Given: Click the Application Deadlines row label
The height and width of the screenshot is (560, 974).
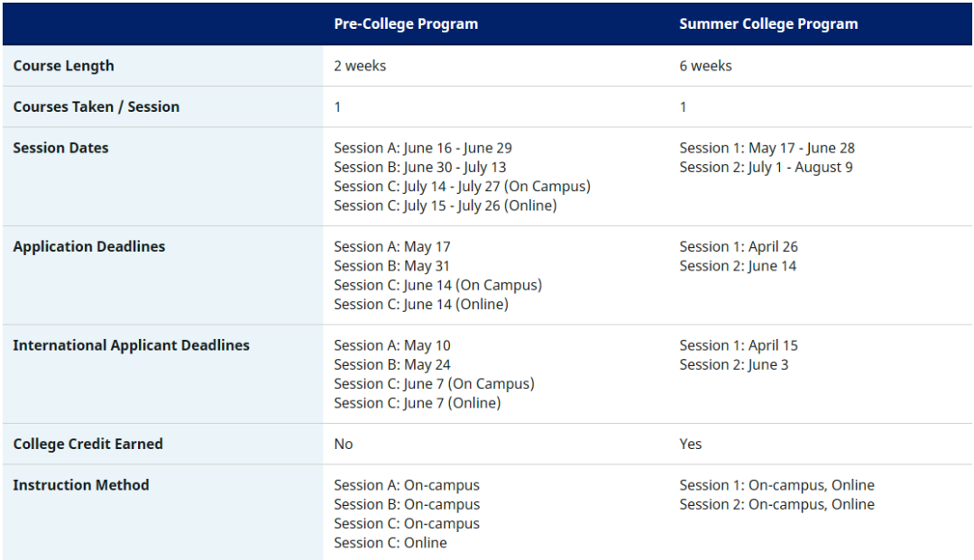Looking at the screenshot, I should (x=88, y=246).
